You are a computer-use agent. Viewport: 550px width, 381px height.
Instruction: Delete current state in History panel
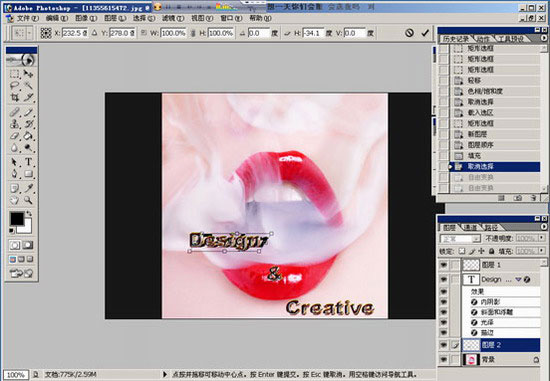point(533,198)
